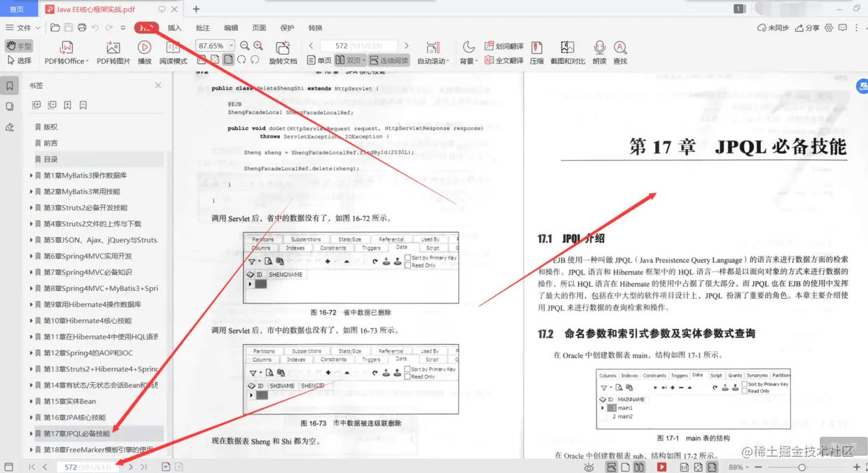Open the 转换 convert menu tab
868x473 pixels.
(316, 28)
